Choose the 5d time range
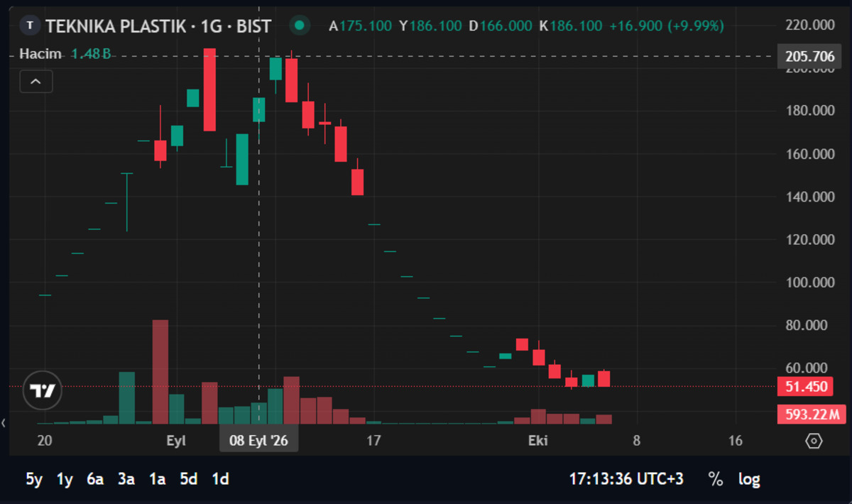This screenshot has width=852, height=504. tap(189, 479)
